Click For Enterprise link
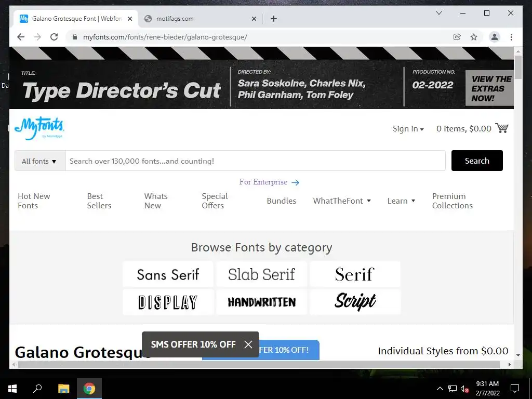 [x=263, y=182]
